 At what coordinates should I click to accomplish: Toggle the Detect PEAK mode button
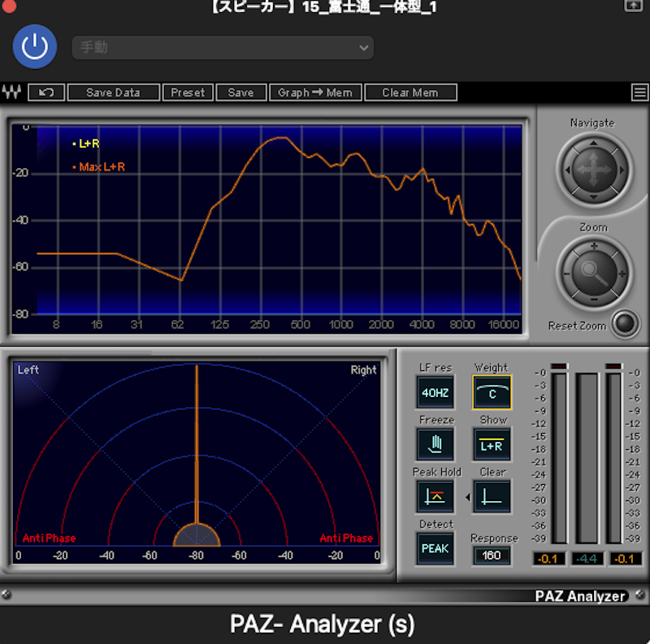[x=435, y=549]
